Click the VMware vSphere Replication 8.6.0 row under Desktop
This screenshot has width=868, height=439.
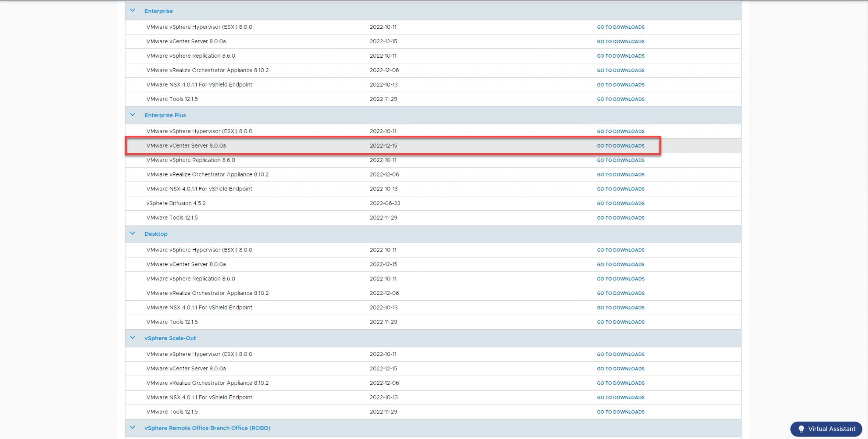189,279
